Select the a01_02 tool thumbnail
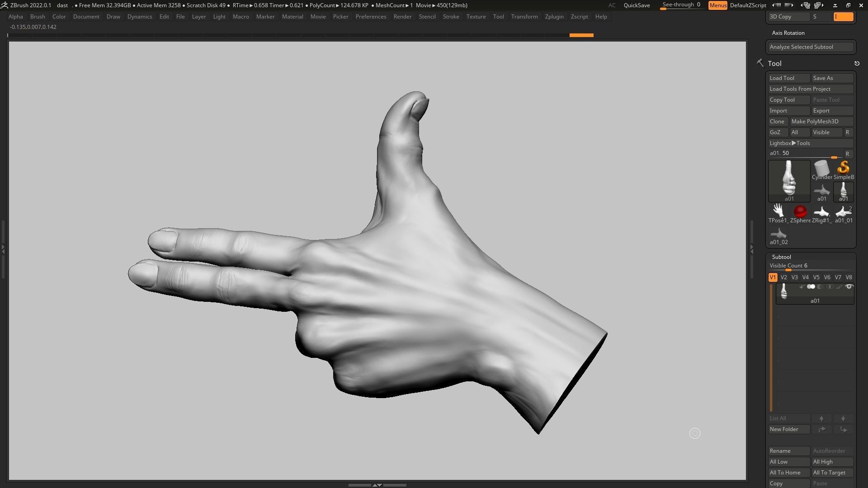The width and height of the screenshot is (868, 488). pyautogui.click(x=778, y=236)
